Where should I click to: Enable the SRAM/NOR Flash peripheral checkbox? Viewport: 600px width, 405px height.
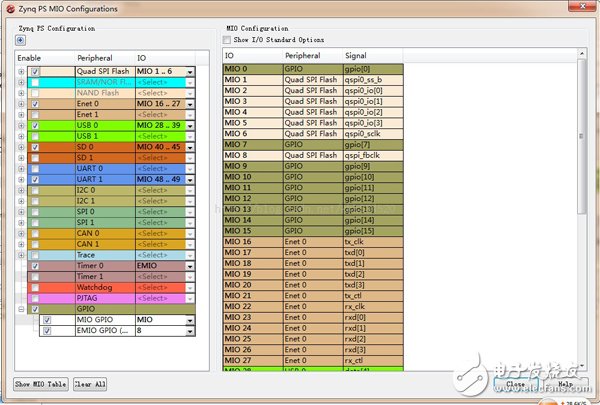coord(36,83)
